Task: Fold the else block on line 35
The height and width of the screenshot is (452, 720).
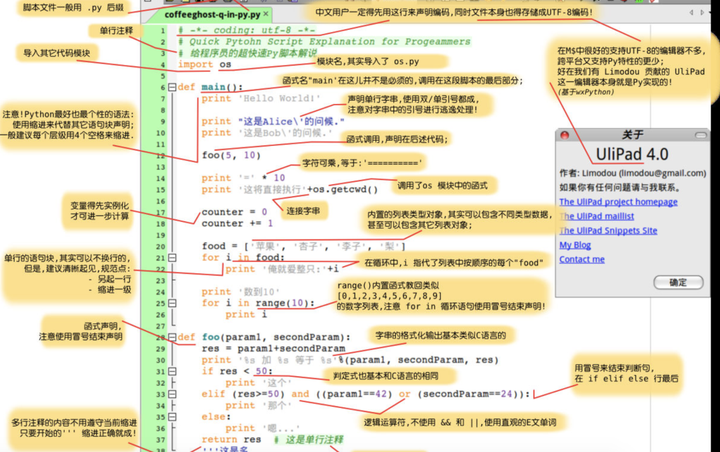Action: tap(172, 417)
